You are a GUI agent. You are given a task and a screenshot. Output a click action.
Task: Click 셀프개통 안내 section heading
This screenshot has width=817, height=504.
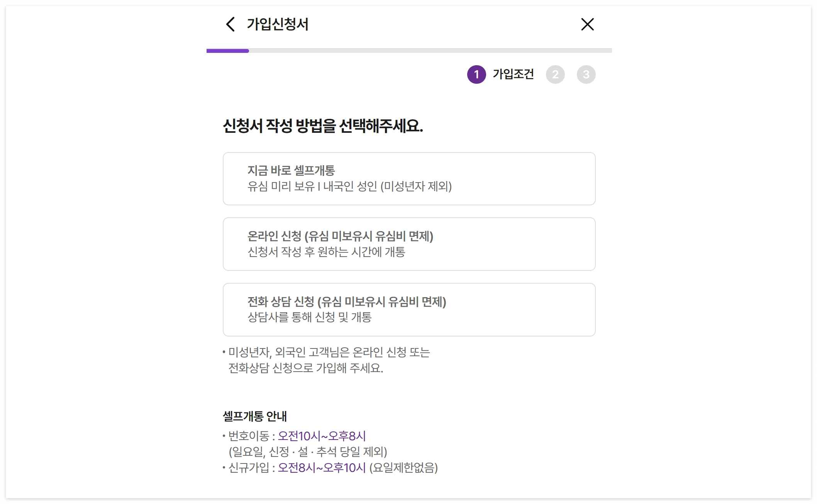click(255, 416)
